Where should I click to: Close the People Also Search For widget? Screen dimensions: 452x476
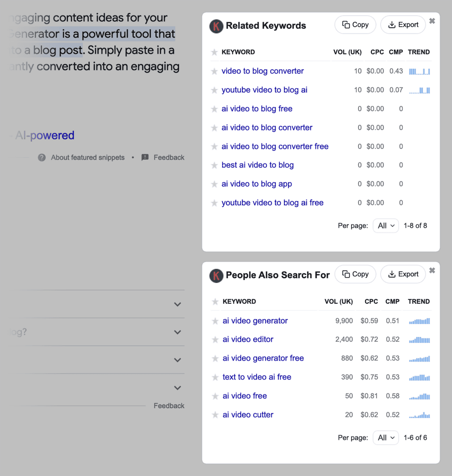432,271
